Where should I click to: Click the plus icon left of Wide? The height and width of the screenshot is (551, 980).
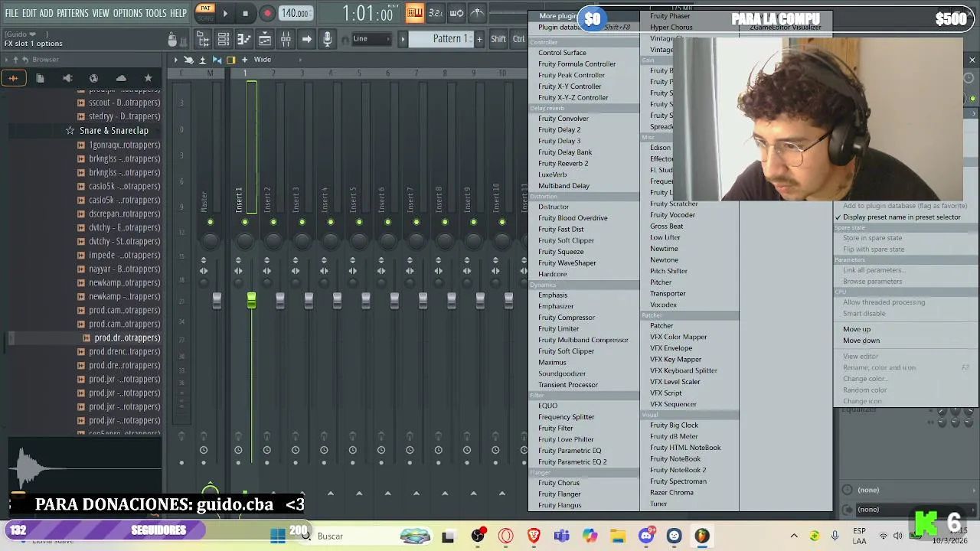[x=245, y=60]
